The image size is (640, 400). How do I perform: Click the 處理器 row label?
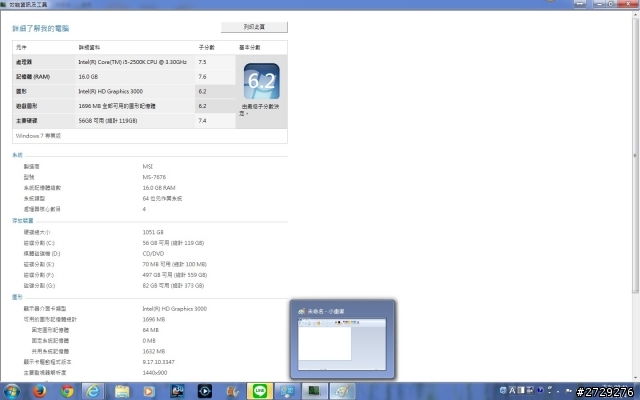coord(24,62)
